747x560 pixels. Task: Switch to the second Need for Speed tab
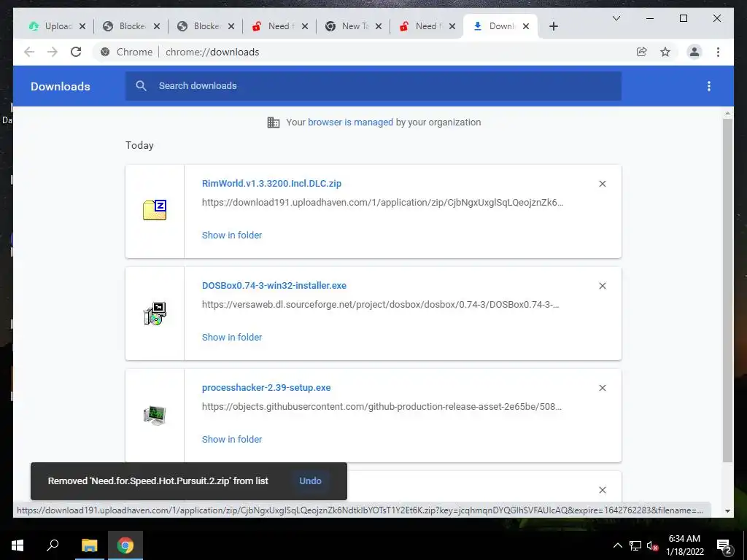(x=421, y=26)
